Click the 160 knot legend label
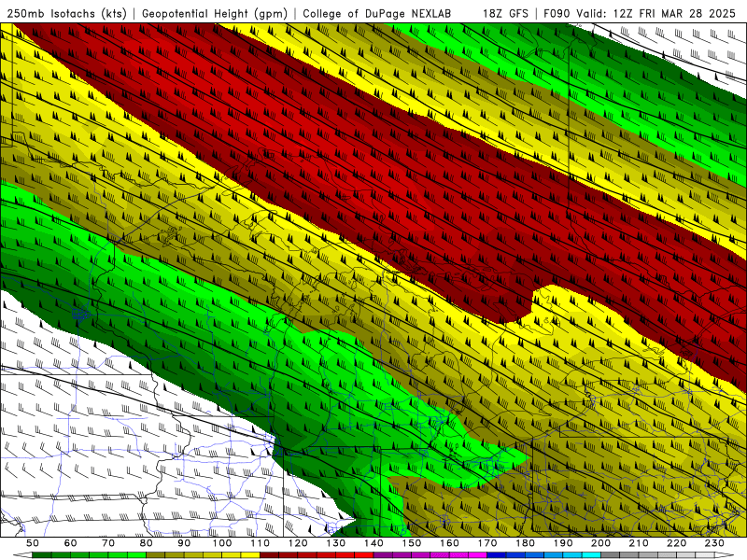The image size is (747, 560). click(449, 543)
